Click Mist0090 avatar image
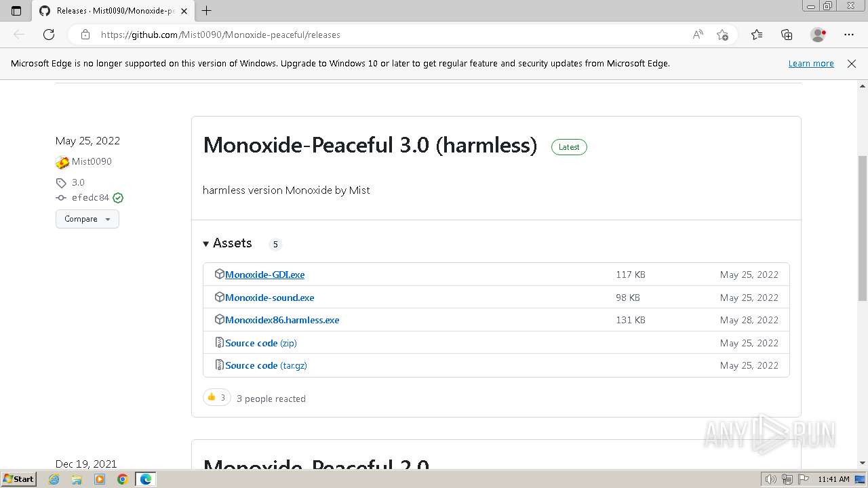The width and height of the screenshot is (868, 488). point(62,162)
